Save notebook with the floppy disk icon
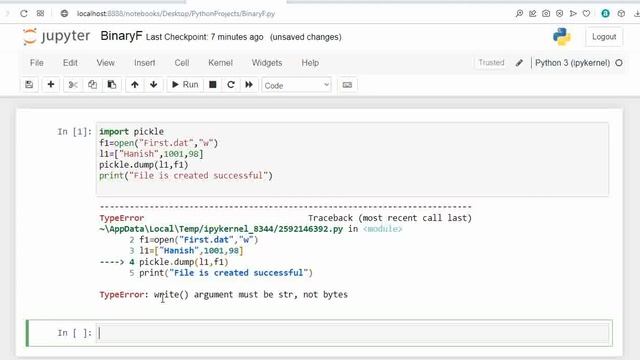This screenshot has height=360, width=640. pos(29,84)
